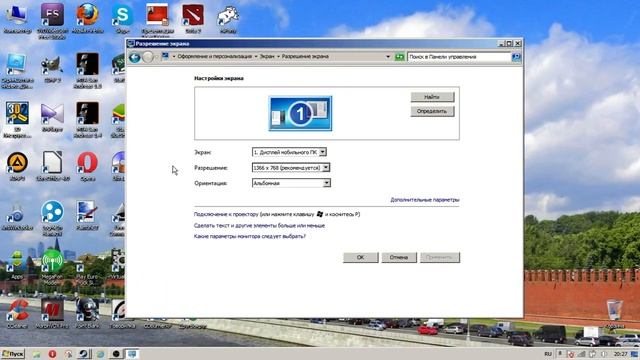Click the Пуск Start button
Viewport: 640px width, 360px height.
(x=13, y=354)
